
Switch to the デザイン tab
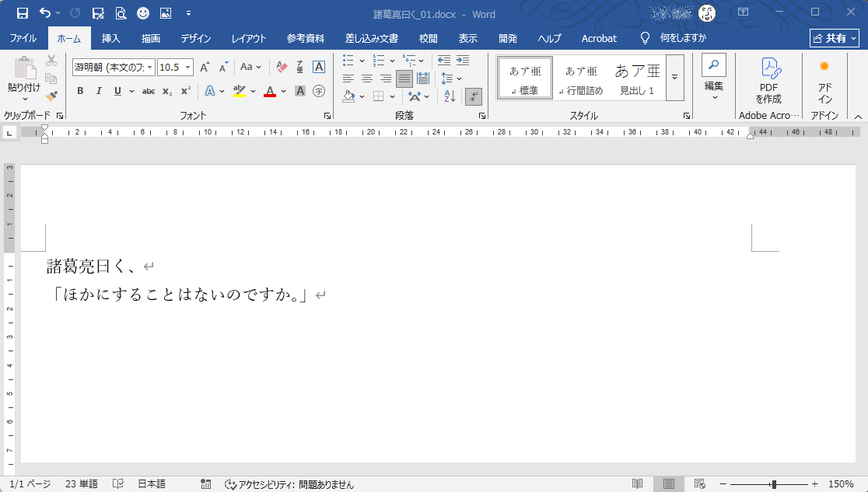(x=195, y=38)
